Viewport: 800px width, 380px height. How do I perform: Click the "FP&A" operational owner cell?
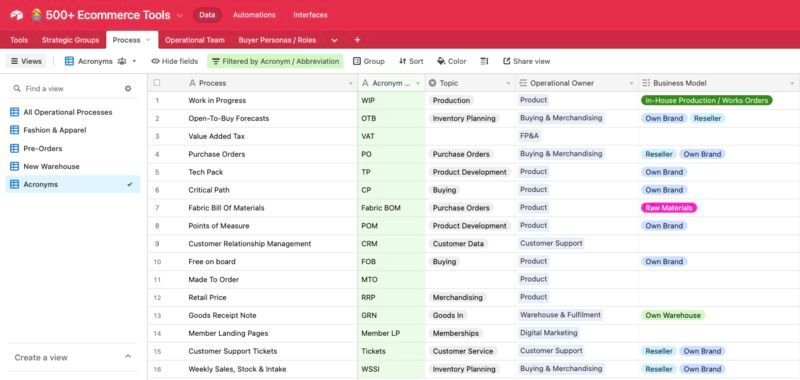(577, 136)
